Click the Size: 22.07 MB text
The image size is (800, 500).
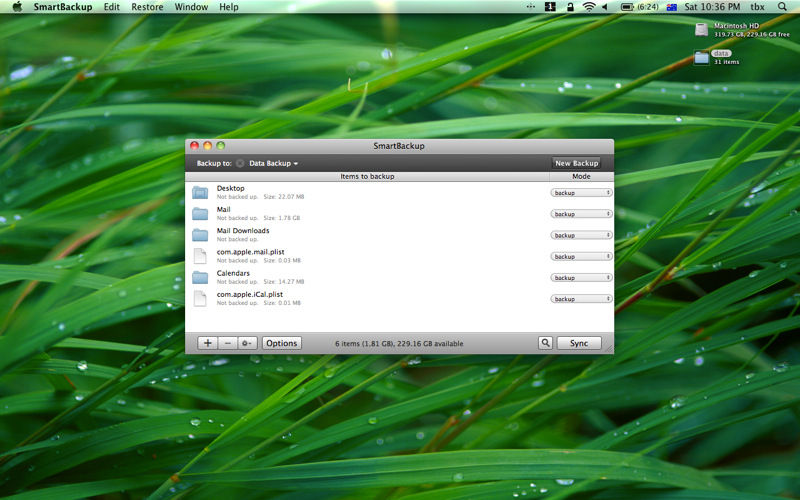pyautogui.click(x=284, y=197)
